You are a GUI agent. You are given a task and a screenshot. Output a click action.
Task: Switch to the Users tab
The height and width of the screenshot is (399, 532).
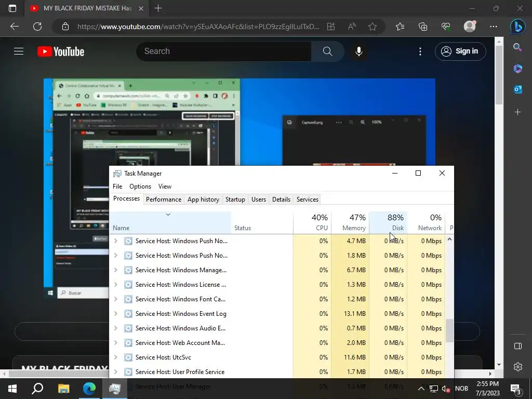coord(259,199)
